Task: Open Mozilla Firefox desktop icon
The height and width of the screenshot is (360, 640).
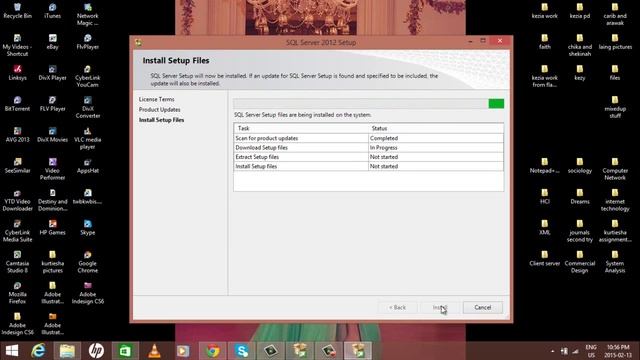Action: [17, 293]
